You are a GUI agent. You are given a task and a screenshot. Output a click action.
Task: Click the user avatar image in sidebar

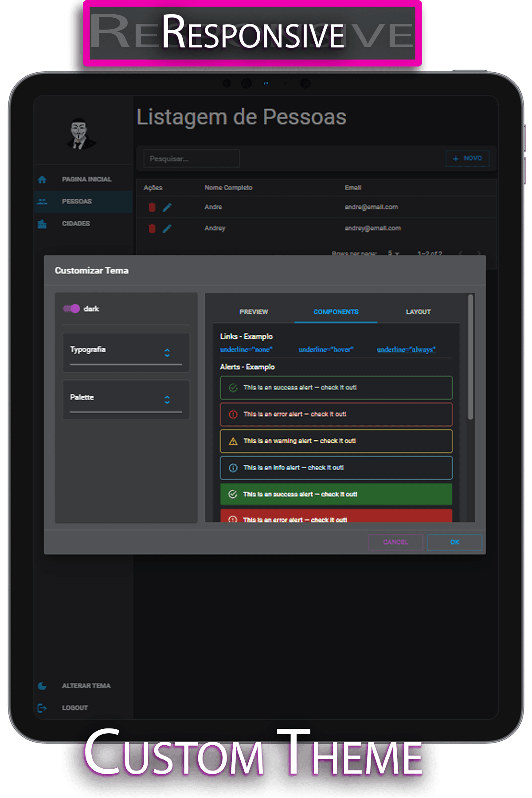pyautogui.click(x=80, y=133)
